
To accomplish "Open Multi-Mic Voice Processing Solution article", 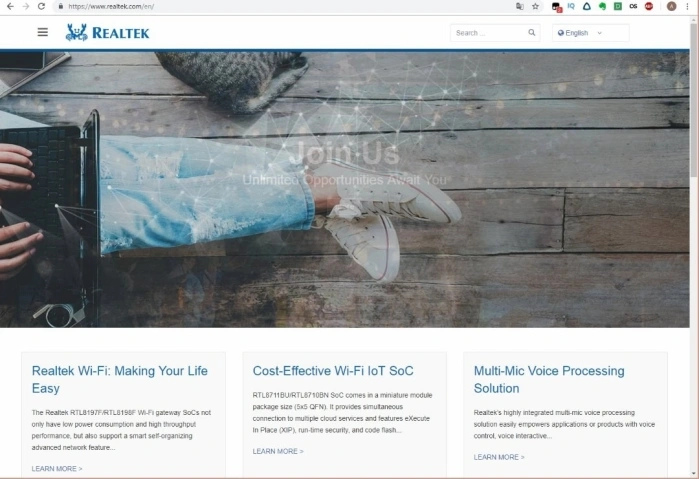I will [x=549, y=380].
